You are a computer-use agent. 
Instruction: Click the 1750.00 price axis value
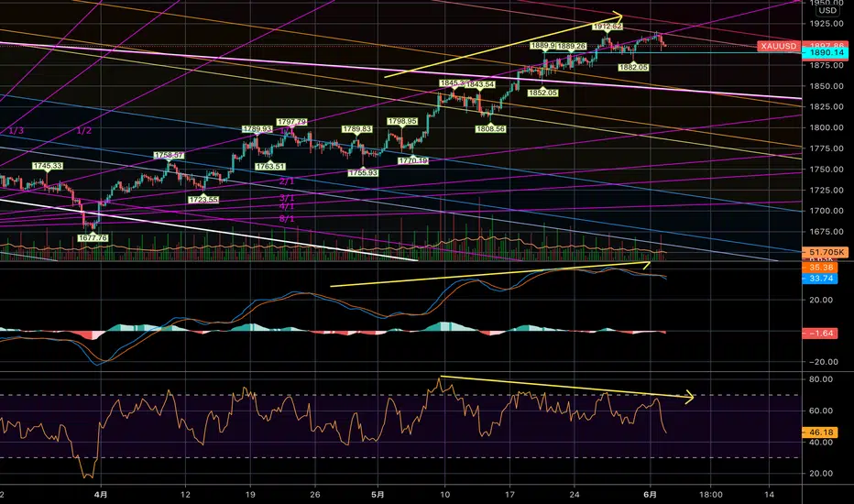pos(827,170)
